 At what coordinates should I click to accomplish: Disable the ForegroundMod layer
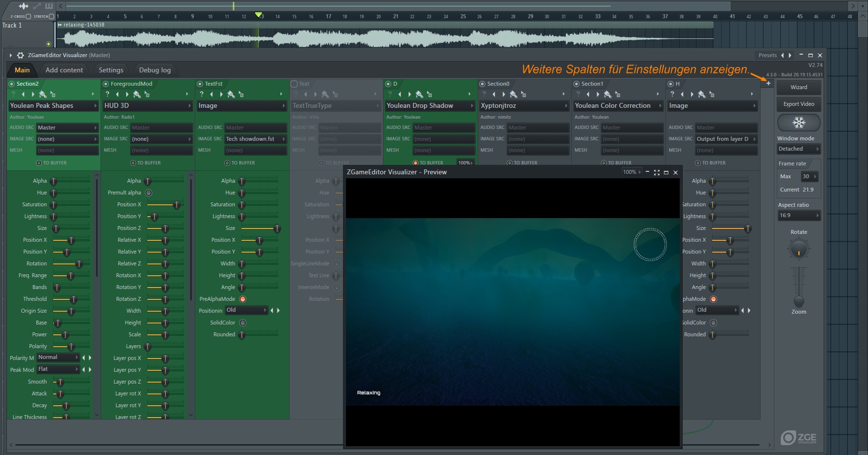(105, 84)
